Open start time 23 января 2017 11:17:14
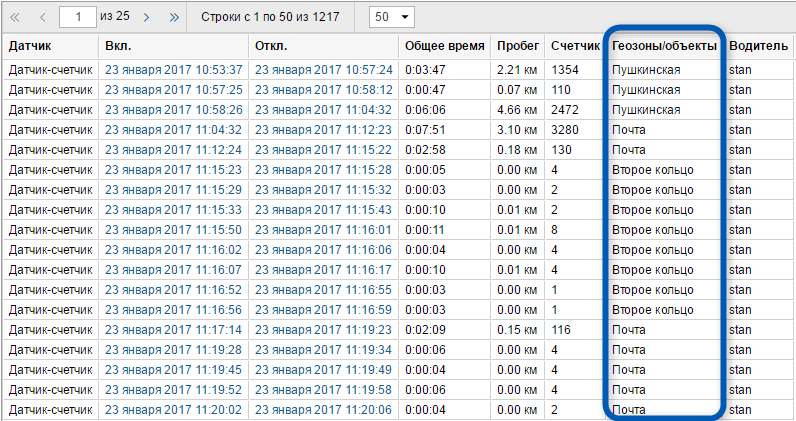 tap(174, 330)
